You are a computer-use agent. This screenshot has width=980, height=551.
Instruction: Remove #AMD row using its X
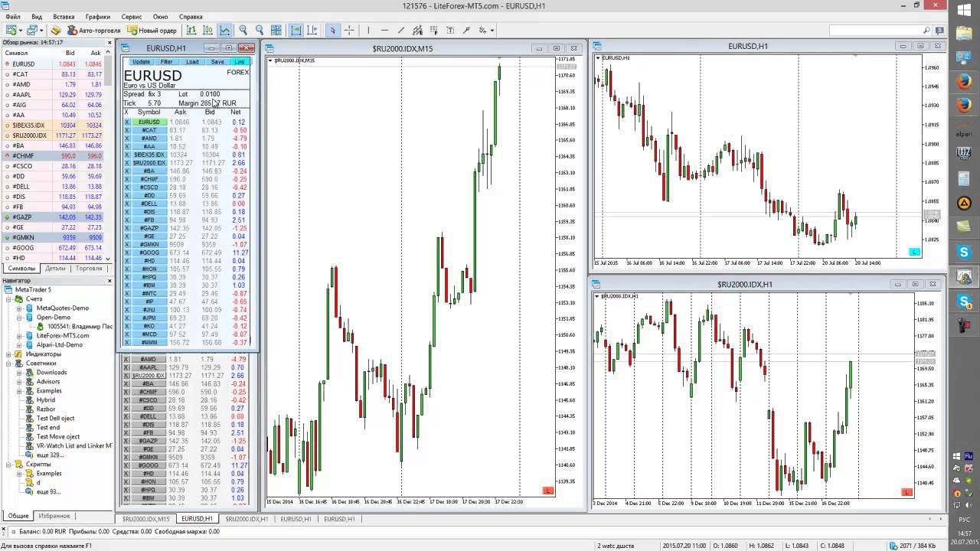point(127,139)
